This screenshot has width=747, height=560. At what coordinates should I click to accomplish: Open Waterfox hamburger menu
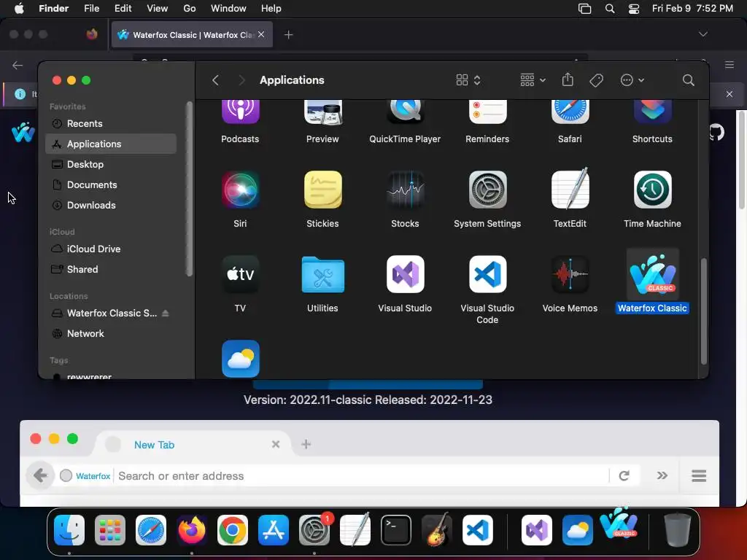(699, 475)
